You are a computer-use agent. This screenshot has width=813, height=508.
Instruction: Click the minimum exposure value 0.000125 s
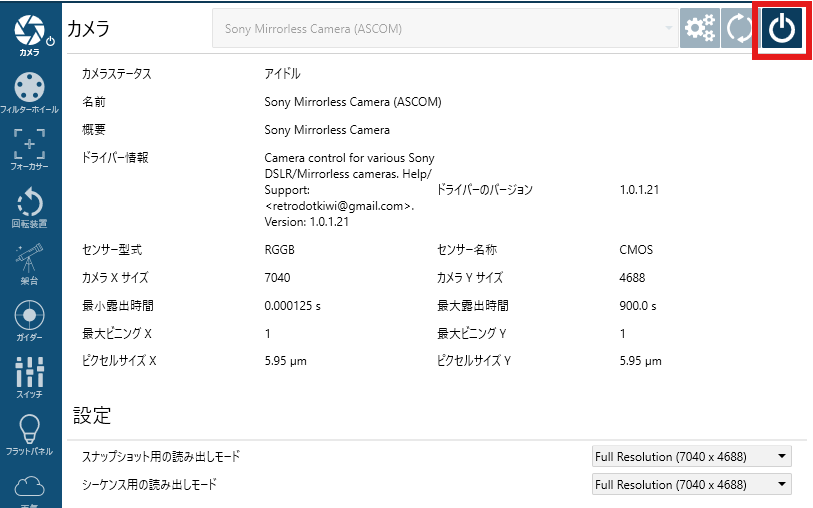pos(292,306)
